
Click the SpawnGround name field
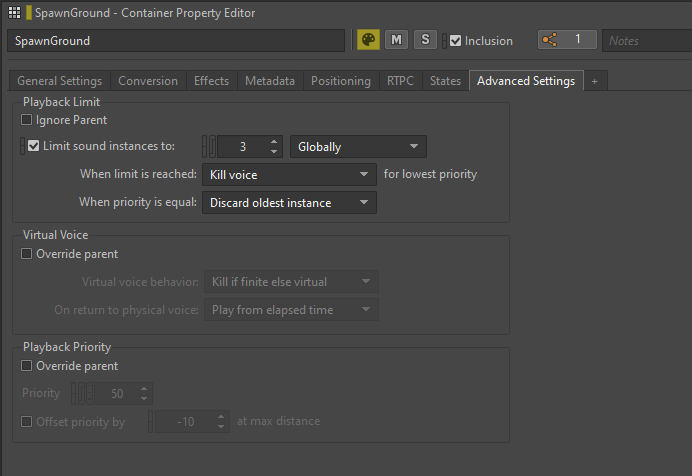coord(176,41)
